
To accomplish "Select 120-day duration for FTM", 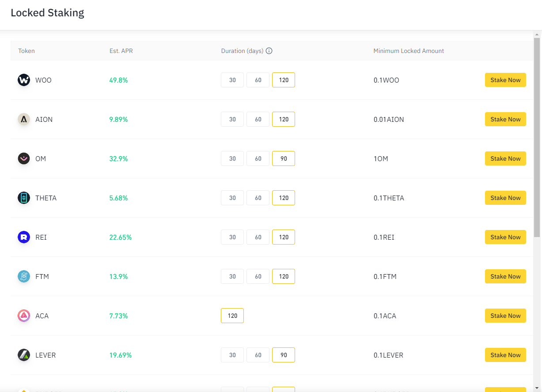I will (x=284, y=276).
